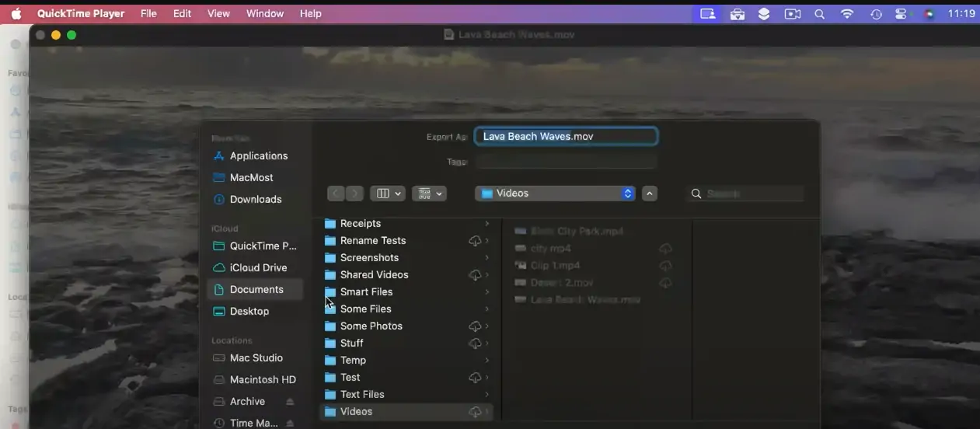Image resolution: width=980 pixels, height=429 pixels.
Task: Open the Videos location popup menu
Action: 555,194
